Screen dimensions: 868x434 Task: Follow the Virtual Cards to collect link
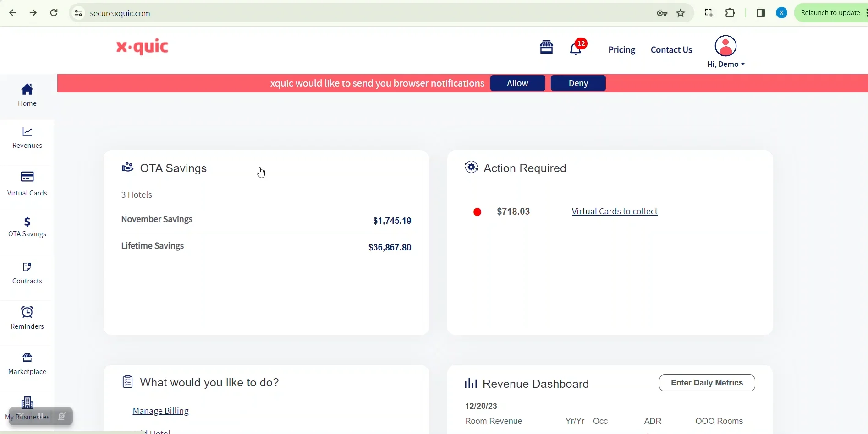click(614, 211)
